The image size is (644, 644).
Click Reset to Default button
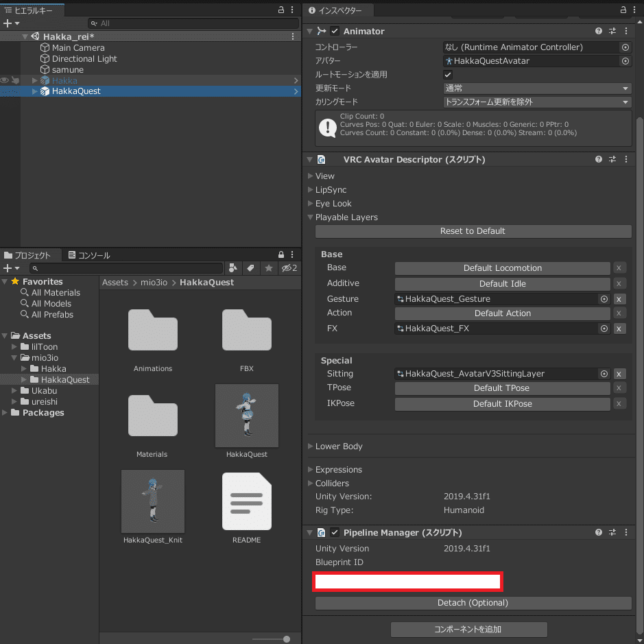point(473,231)
